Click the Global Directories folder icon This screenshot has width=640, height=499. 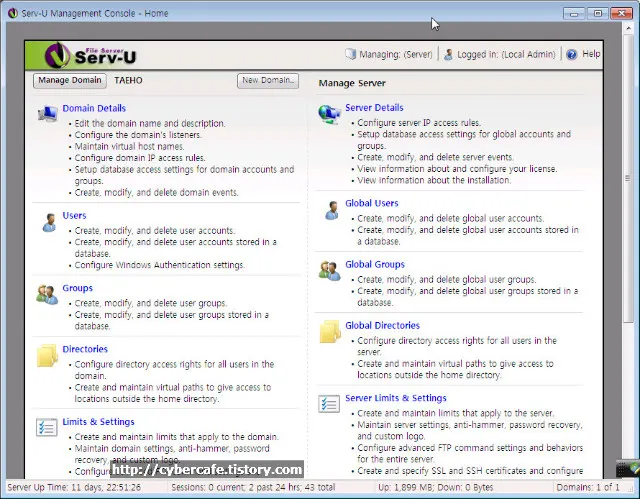329,332
